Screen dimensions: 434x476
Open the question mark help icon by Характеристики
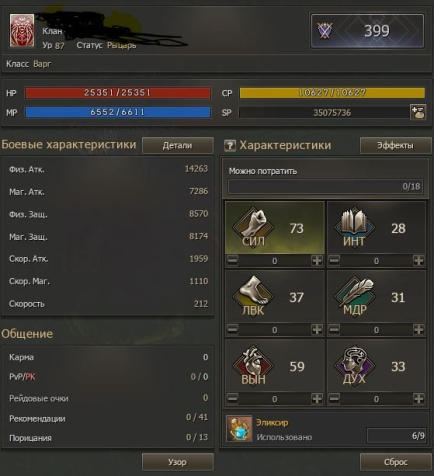(x=230, y=145)
